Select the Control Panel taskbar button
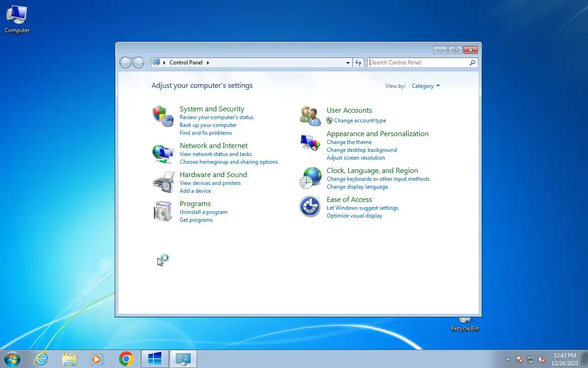This screenshot has width=588, height=368. tap(183, 359)
